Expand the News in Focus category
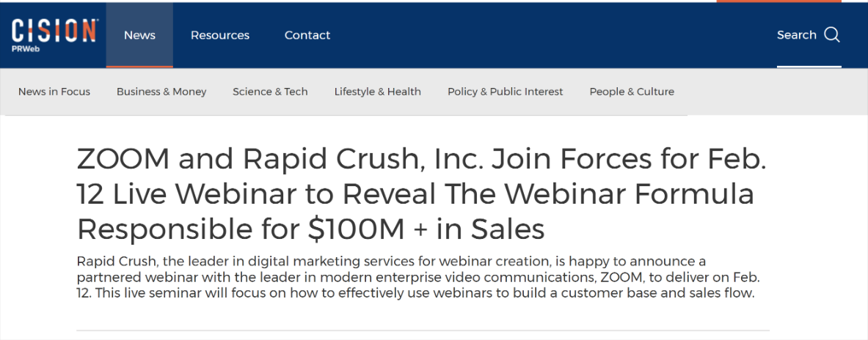The width and height of the screenshot is (868, 340). 54,92
